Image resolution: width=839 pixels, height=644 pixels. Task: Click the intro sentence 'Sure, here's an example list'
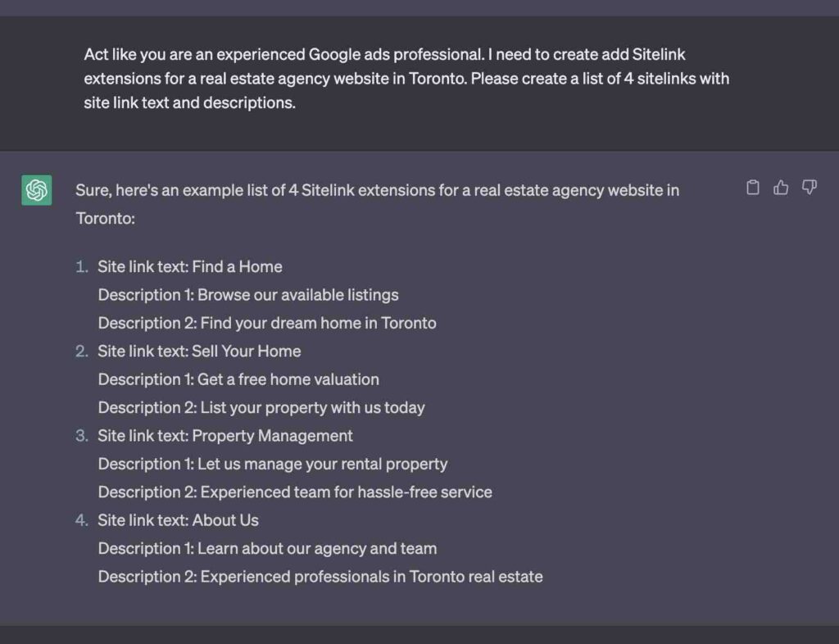click(x=377, y=204)
